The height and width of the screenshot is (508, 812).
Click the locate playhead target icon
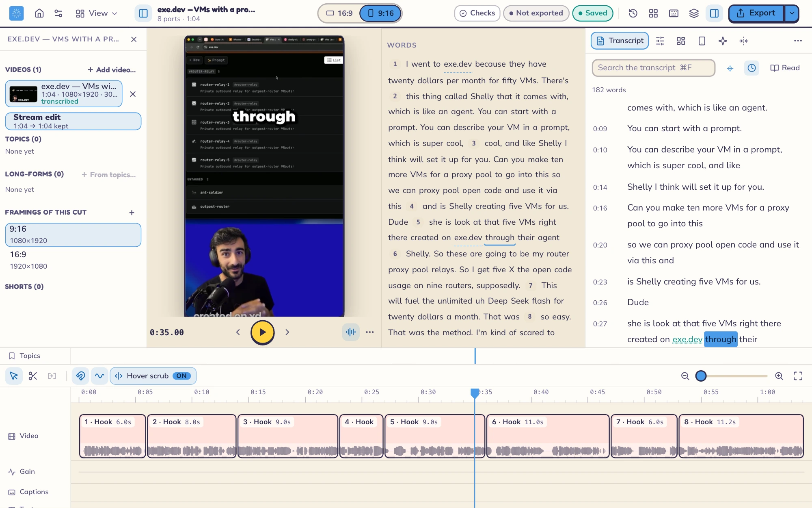point(730,68)
